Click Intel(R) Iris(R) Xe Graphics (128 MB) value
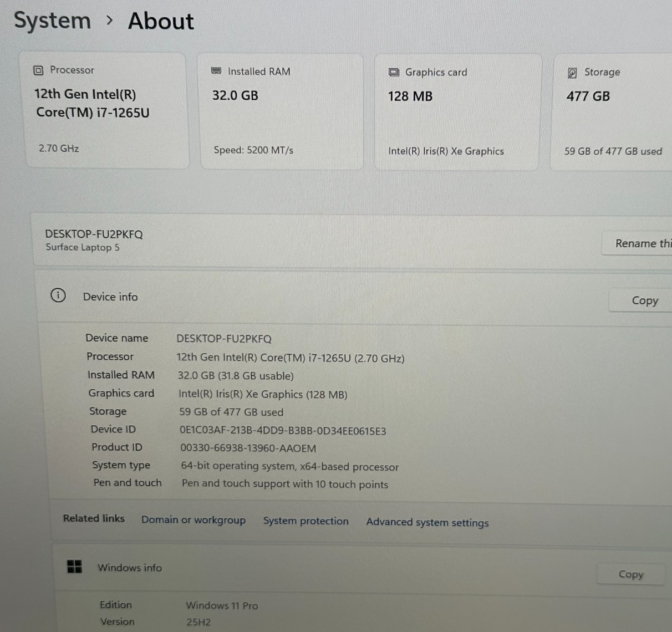Image resolution: width=672 pixels, height=632 pixels. point(263,394)
